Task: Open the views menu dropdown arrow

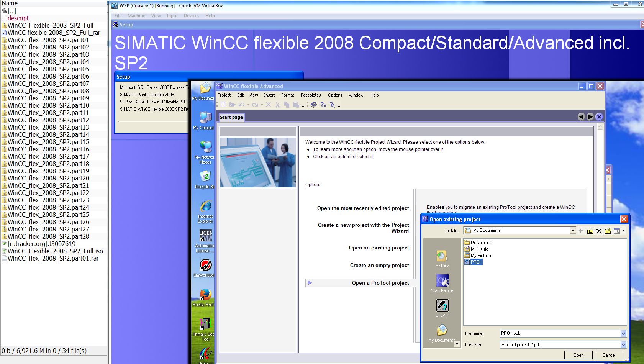Action: pyautogui.click(x=623, y=231)
